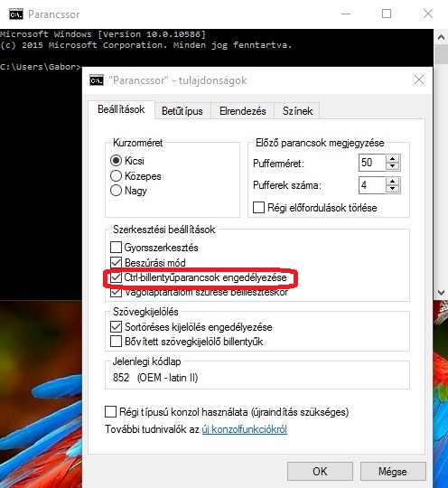Confirm settings with the OK button
Viewport: 448px width, 488px height.
320,471
